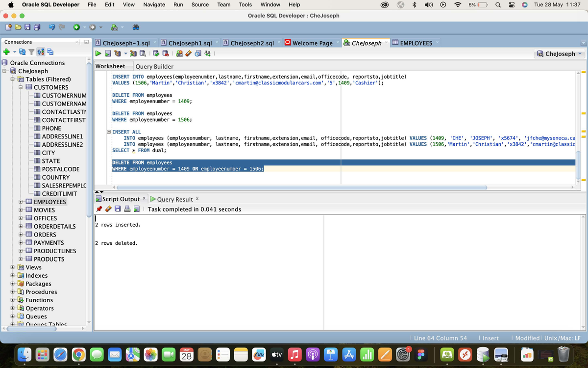Click the Commit icon in worksheet toolbar
This screenshot has width=588, height=368.
click(157, 53)
